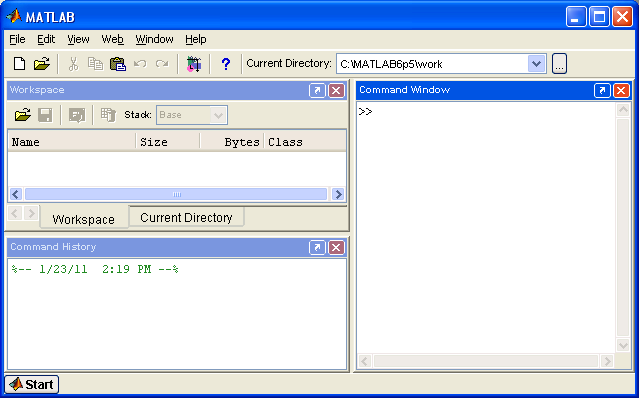Sort workspace by Name column header
Image resolution: width=639 pixels, height=398 pixels.
71,142
